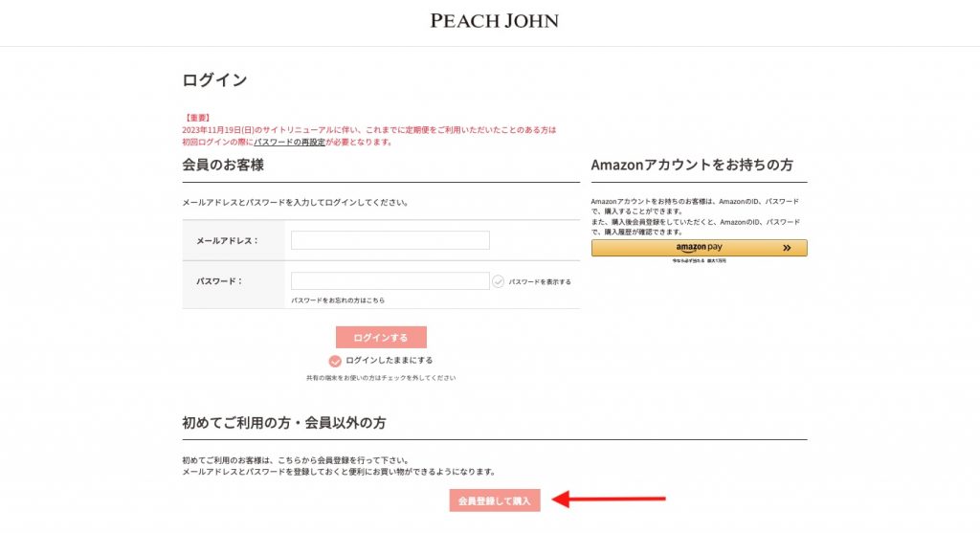Toggle the パスワードを表示する checkmark circle
980x533 pixels.
point(498,281)
